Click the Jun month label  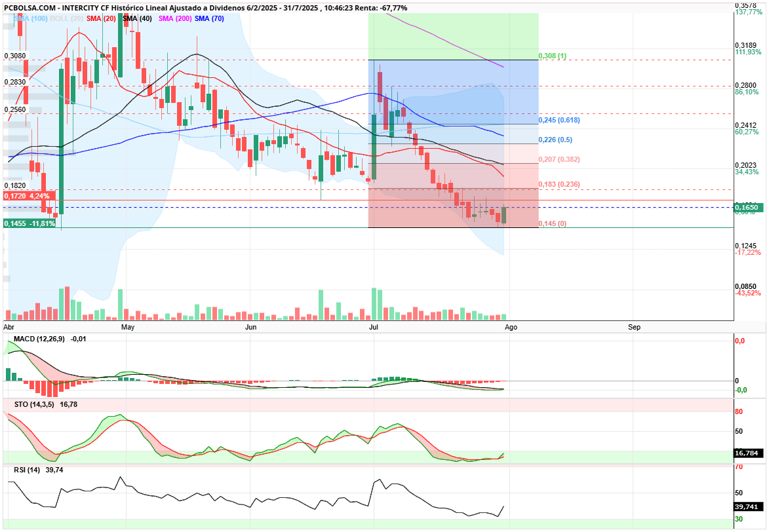pos(250,327)
